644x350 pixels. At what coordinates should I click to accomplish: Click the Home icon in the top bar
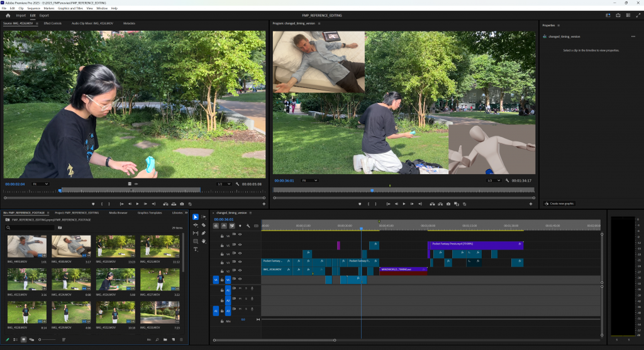(x=8, y=15)
